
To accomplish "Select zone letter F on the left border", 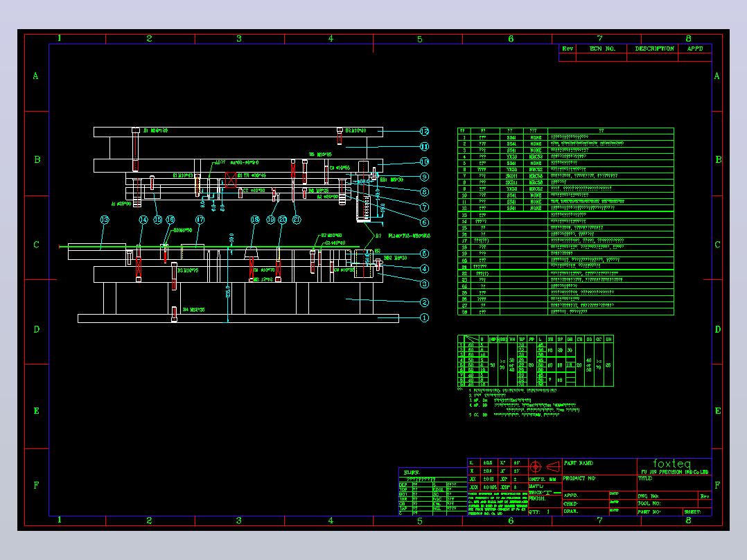I will click(x=36, y=485).
